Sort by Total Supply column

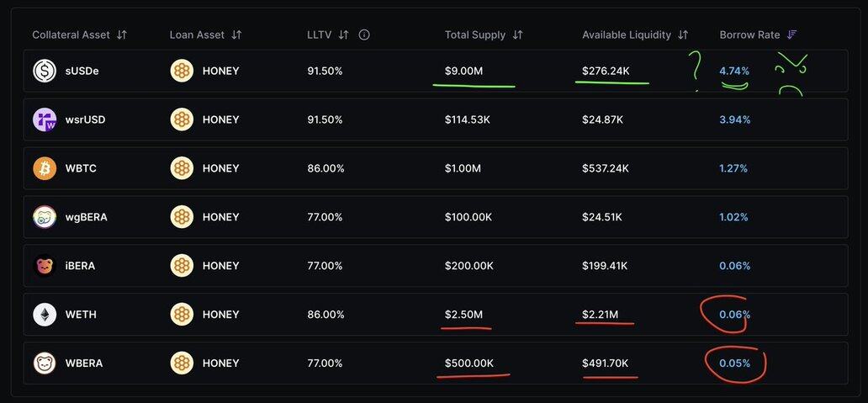517,35
